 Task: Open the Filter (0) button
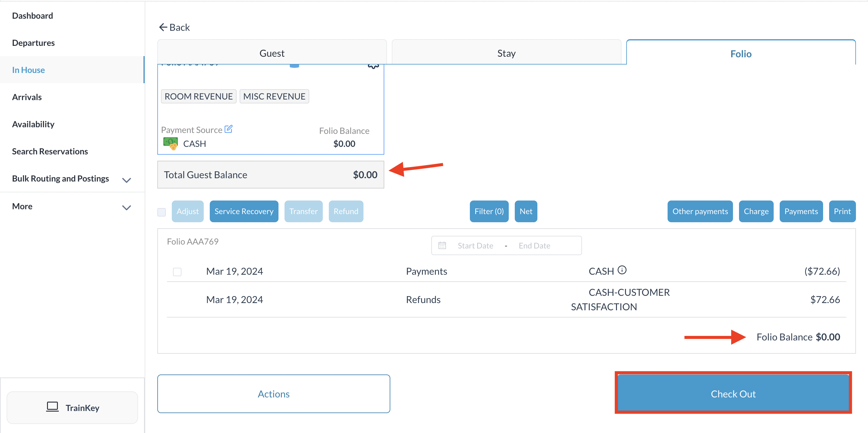click(489, 211)
